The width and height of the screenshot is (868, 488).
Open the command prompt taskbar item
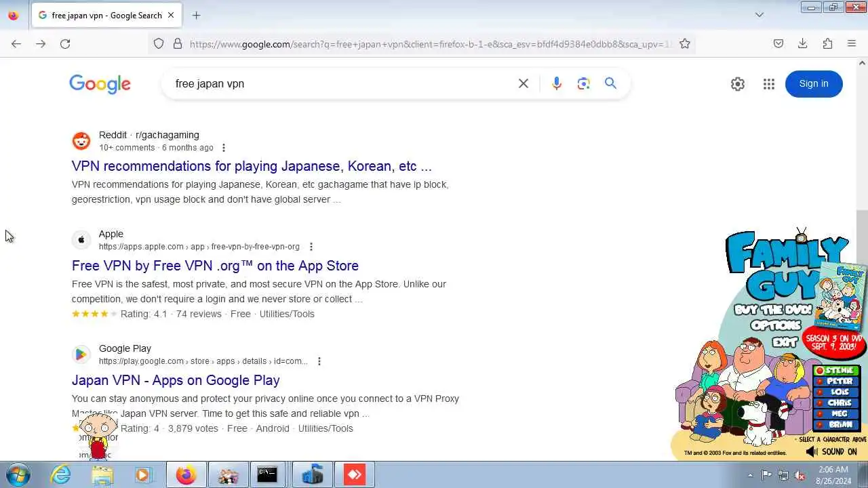[267, 475]
